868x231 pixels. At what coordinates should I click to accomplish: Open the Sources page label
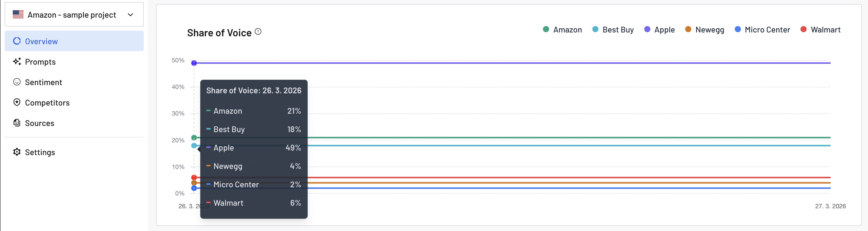[39, 123]
